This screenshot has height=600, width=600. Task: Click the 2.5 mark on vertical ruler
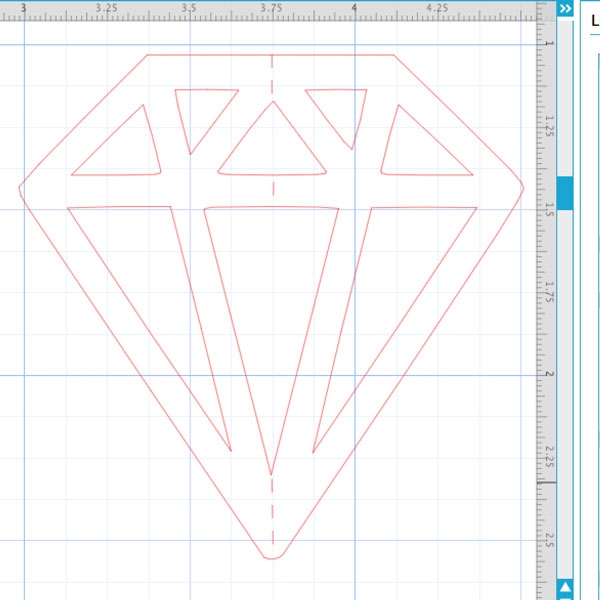(x=549, y=540)
